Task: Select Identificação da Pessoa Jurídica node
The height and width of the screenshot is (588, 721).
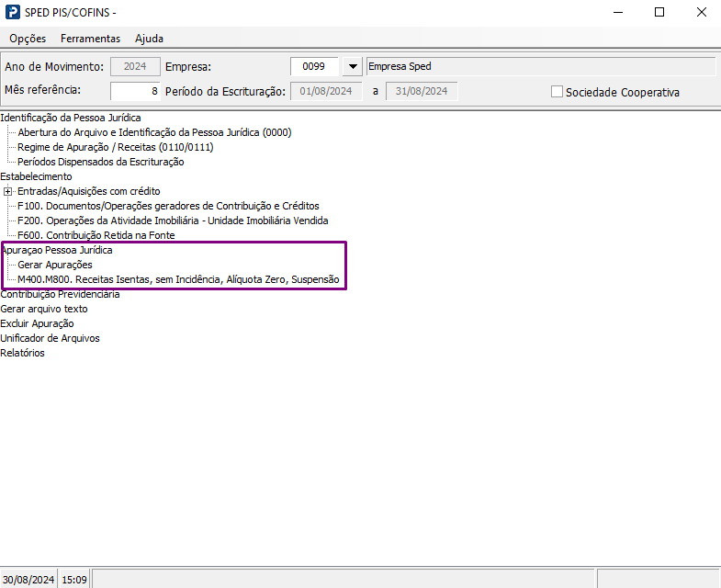Action: pos(71,118)
